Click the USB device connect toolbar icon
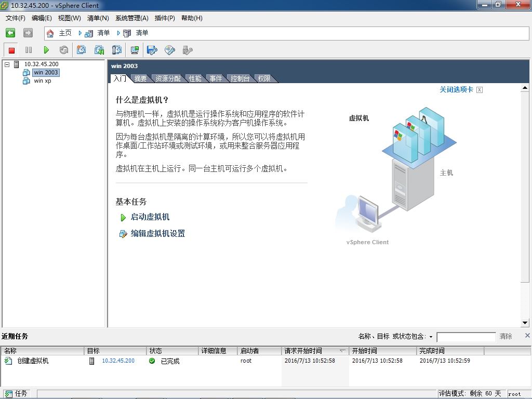 (x=187, y=50)
